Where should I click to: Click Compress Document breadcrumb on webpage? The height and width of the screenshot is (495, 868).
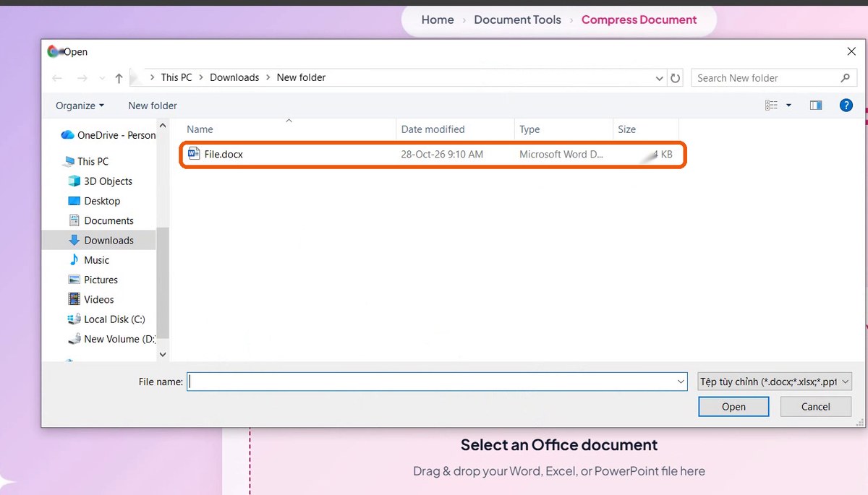pos(639,20)
